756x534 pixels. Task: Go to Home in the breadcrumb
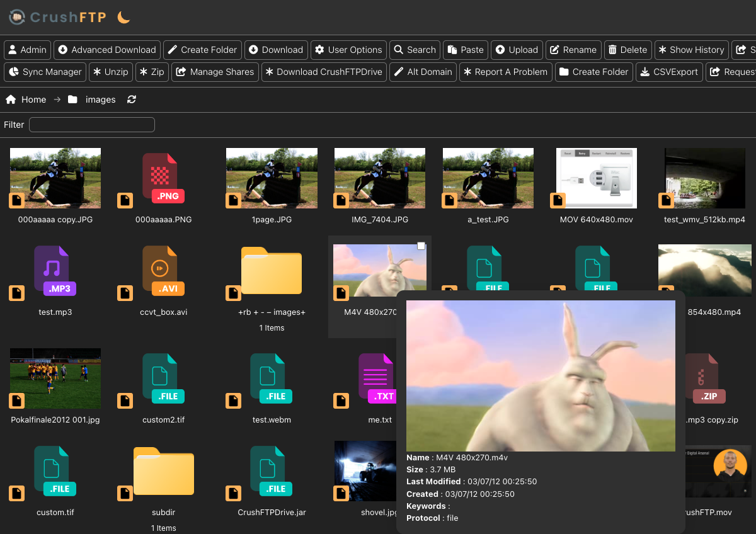26,99
